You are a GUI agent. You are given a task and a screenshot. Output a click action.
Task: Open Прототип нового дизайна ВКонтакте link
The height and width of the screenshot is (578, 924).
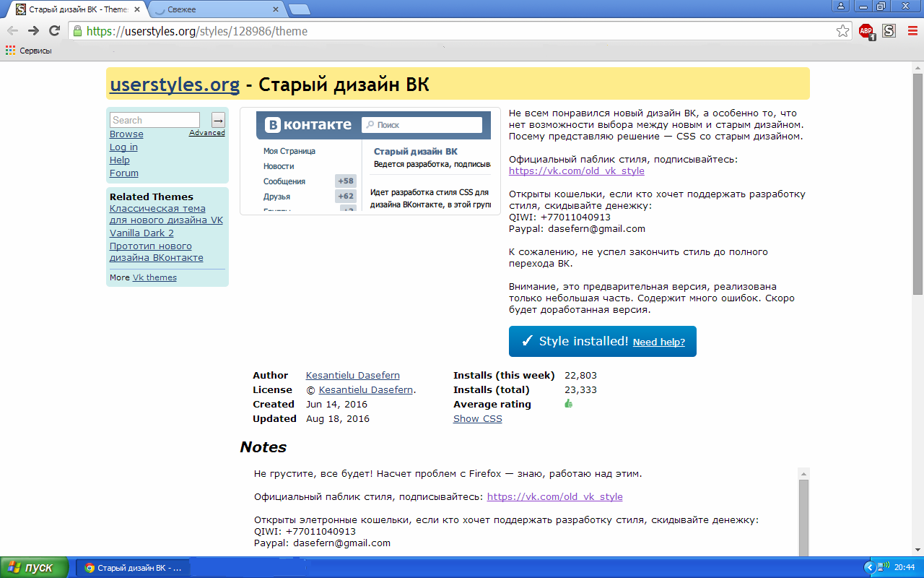click(157, 252)
